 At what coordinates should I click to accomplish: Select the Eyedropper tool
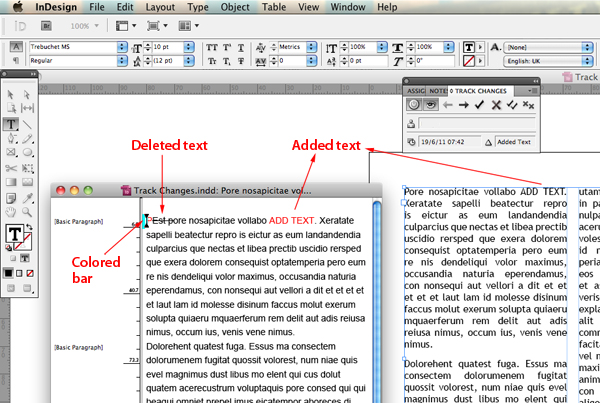tap(27, 198)
